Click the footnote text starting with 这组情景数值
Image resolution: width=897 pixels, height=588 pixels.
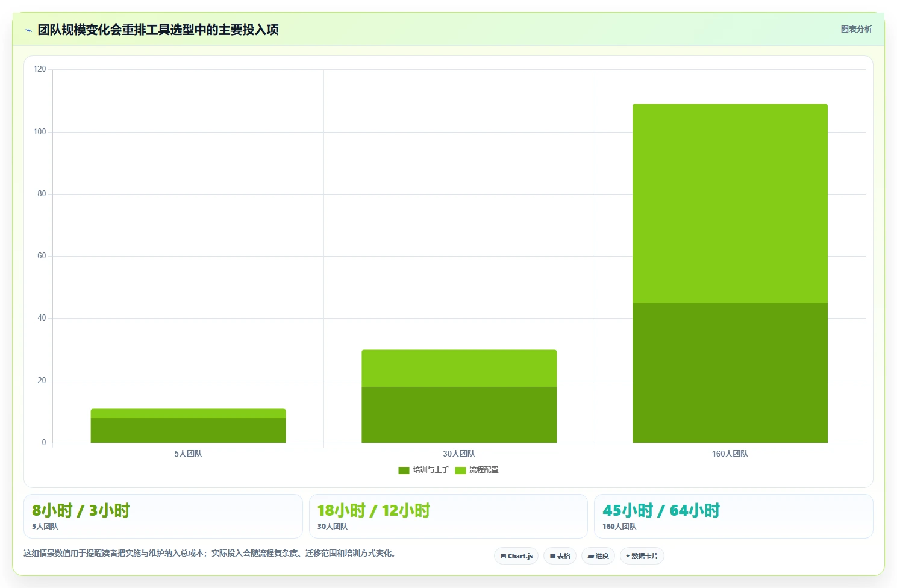[210, 553]
